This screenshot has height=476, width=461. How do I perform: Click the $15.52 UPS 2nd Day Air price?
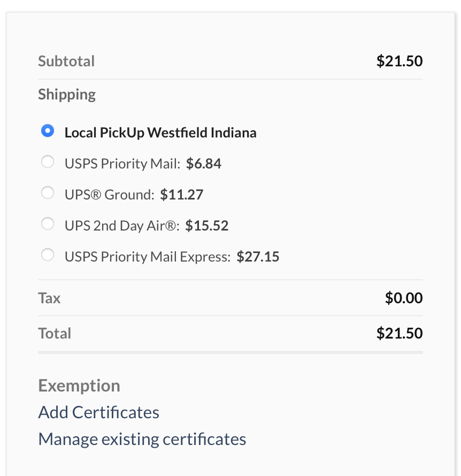[x=207, y=226]
